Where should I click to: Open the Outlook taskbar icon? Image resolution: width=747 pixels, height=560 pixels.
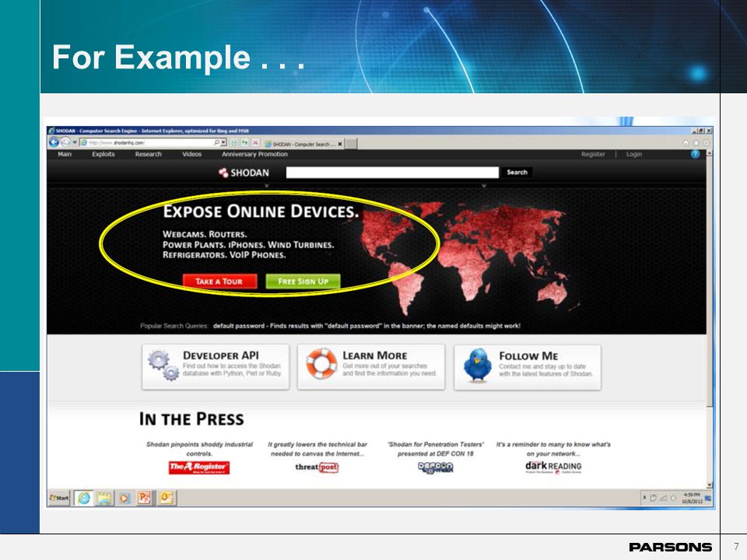pos(166,498)
